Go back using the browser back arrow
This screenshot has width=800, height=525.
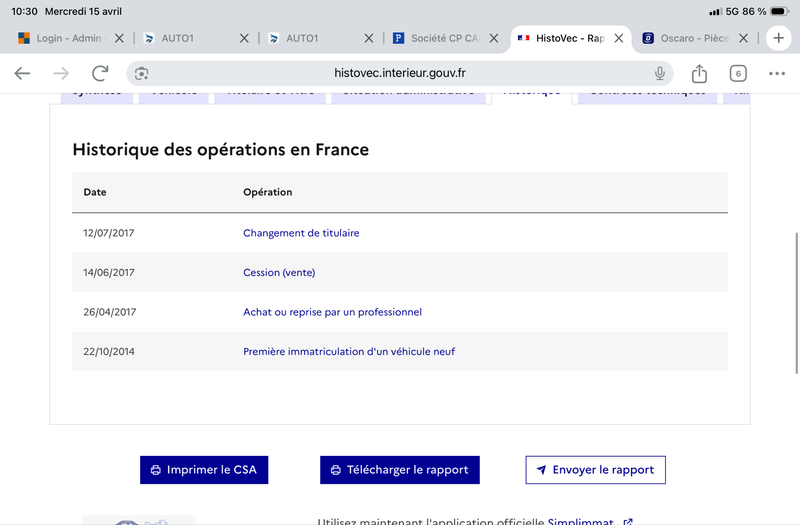click(x=22, y=73)
